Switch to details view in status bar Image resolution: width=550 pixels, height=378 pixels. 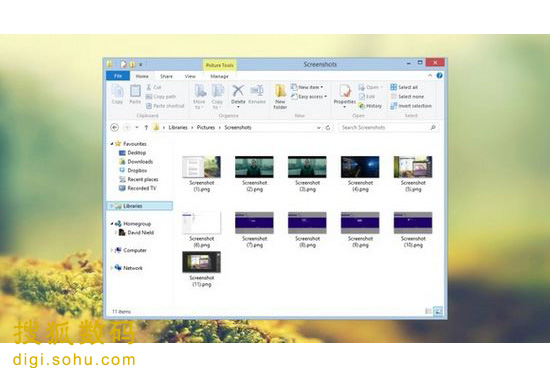coord(428,311)
